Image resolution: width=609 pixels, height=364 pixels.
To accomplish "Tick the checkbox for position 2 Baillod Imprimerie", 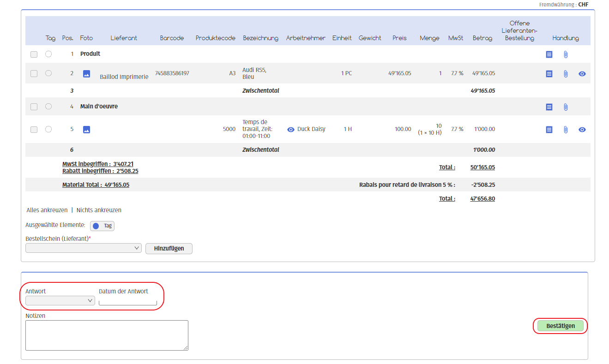I will 34,74.
